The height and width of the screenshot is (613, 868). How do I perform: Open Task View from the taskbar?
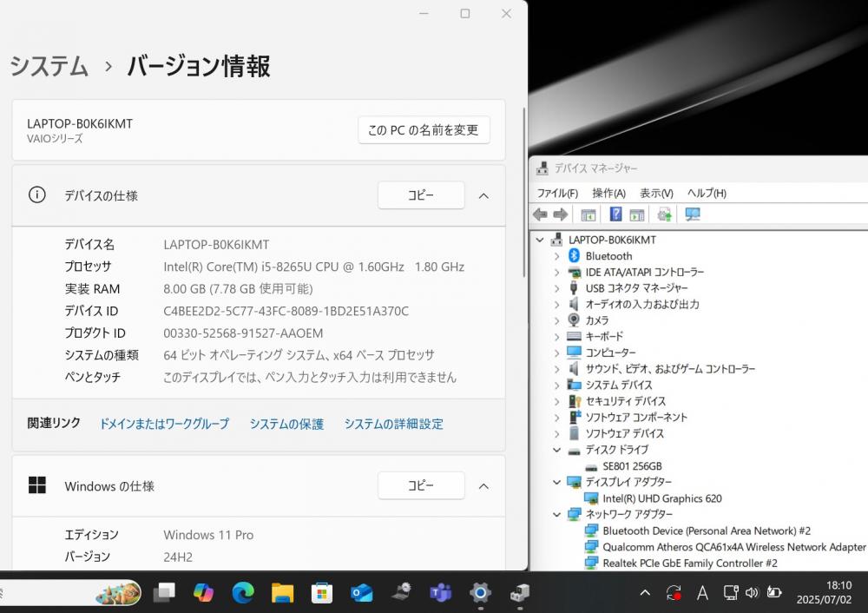164,592
